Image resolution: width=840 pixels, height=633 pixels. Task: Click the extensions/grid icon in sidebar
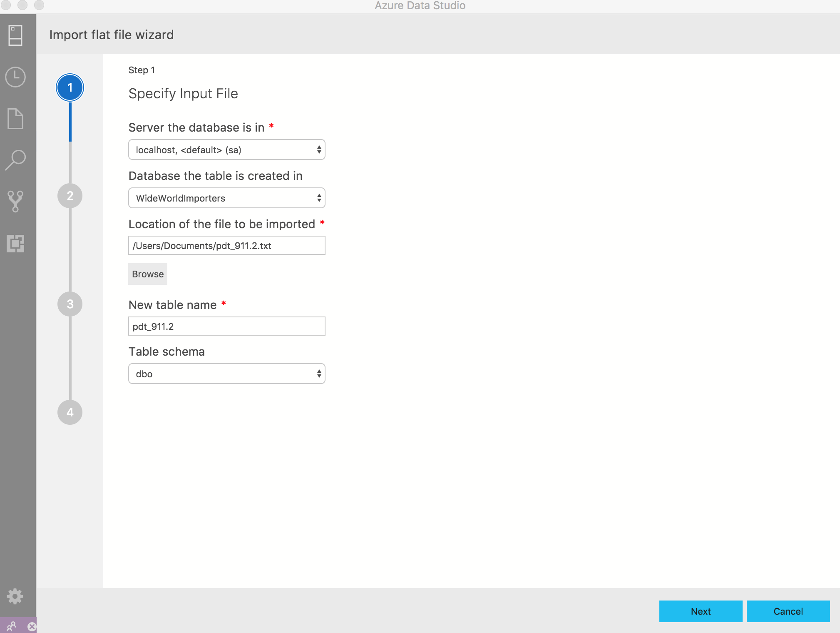(x=16, y=243)
